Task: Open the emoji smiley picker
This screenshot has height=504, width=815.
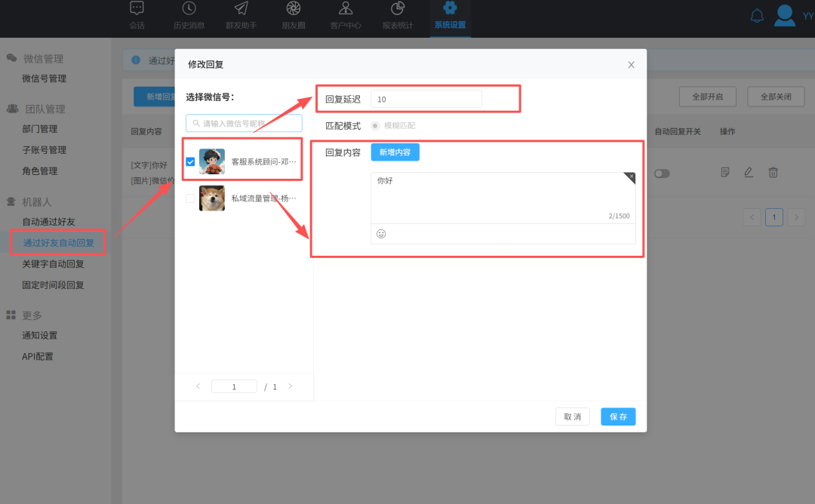Action: [381, 234]
